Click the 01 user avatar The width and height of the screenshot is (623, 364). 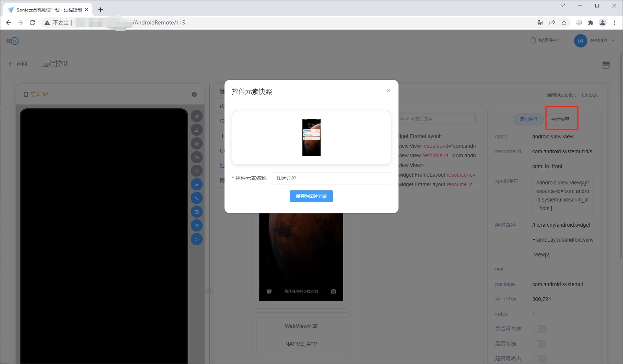(x=581, y=41)
